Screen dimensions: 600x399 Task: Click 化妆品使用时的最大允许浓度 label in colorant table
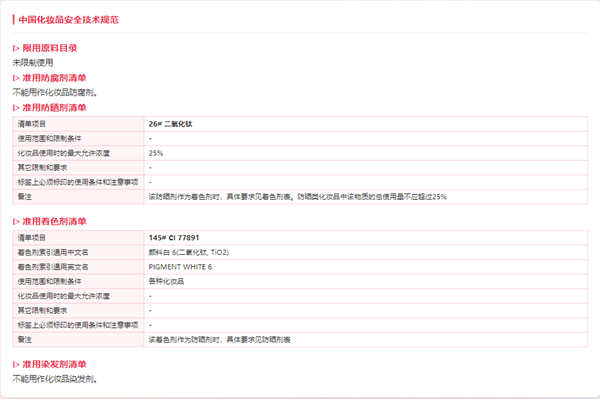(x=64, y=296)
